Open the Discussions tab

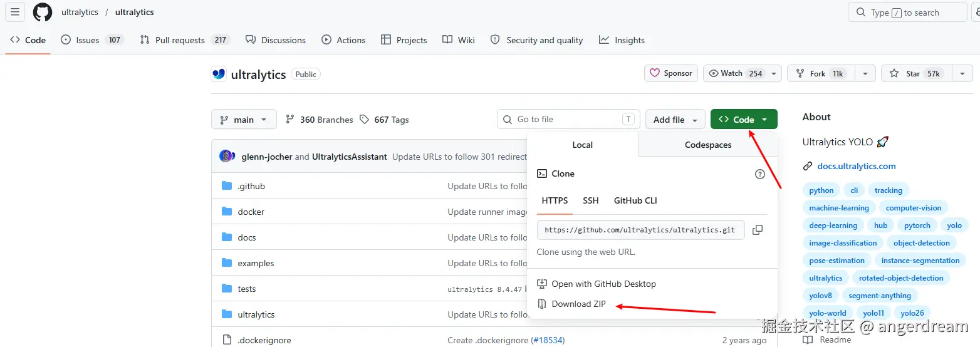pos(276,40)
